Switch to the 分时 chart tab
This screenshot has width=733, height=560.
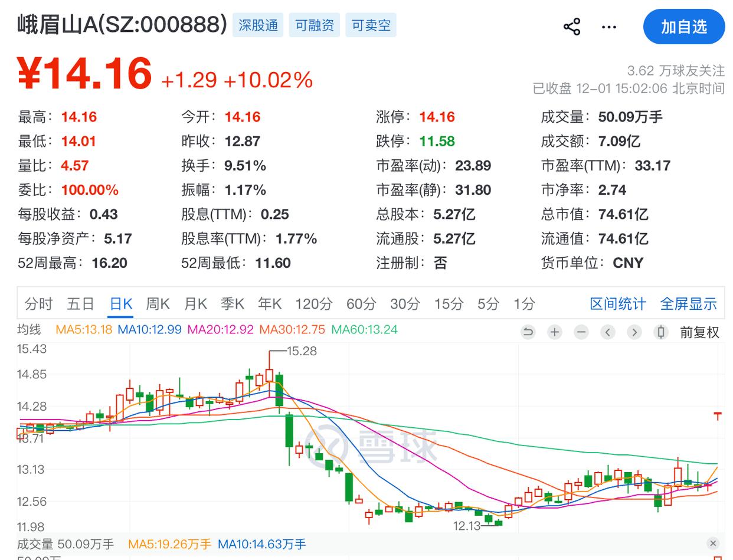(39, 304)
